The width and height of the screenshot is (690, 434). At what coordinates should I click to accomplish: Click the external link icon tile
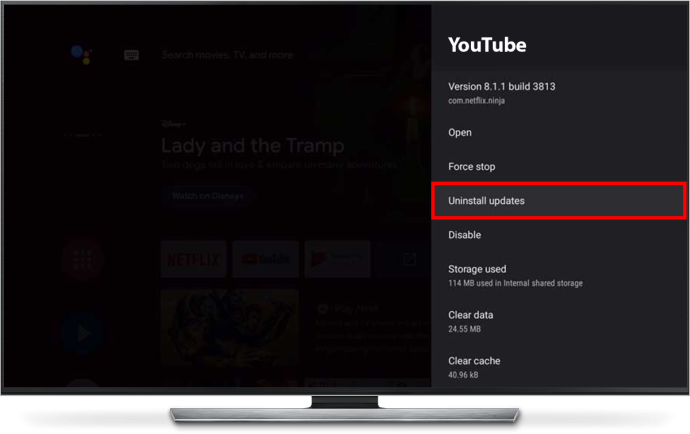click(x=409, y=259)
